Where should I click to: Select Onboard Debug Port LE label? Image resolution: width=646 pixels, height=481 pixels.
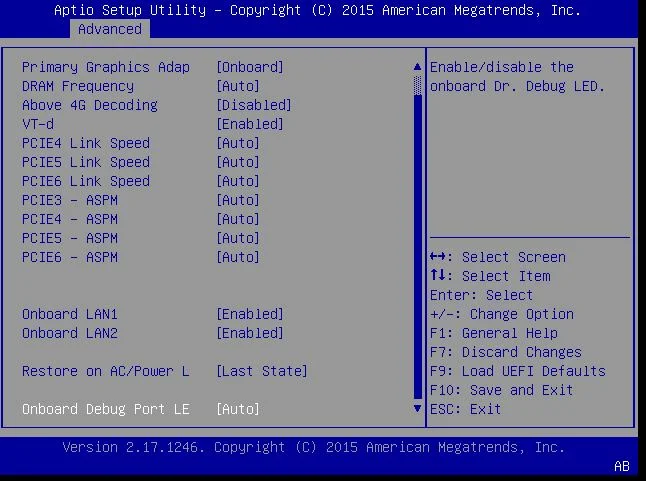click(106, 409)
